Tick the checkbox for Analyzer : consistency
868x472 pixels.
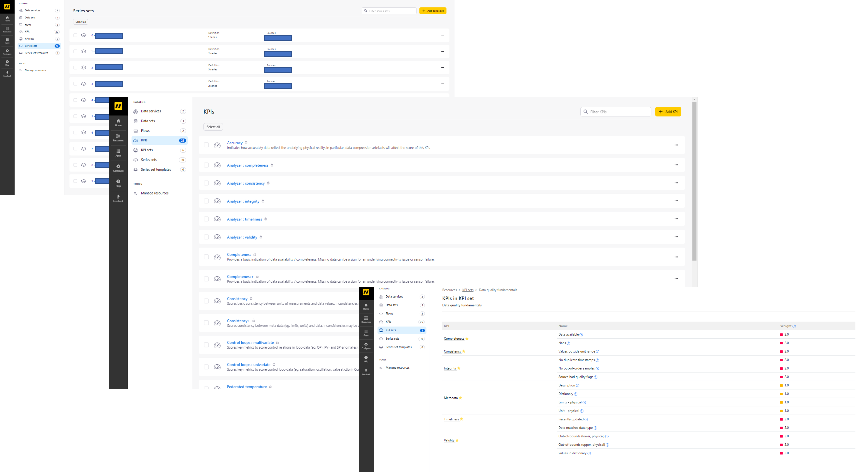pos(206,183)
